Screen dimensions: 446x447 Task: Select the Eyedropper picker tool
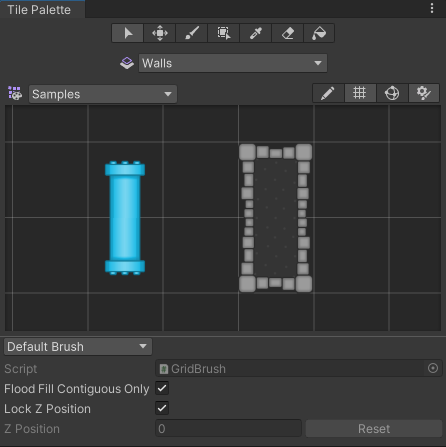coord(256,33)
